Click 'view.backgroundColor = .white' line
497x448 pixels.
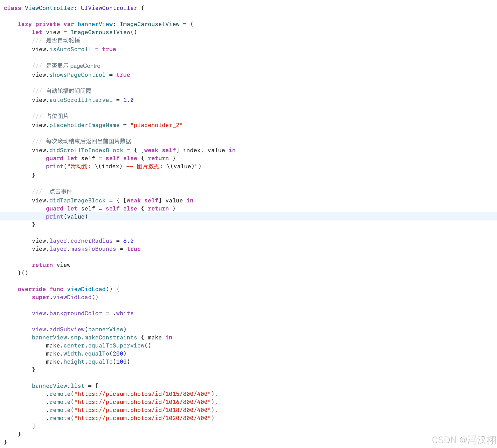[x=83, y=313]
